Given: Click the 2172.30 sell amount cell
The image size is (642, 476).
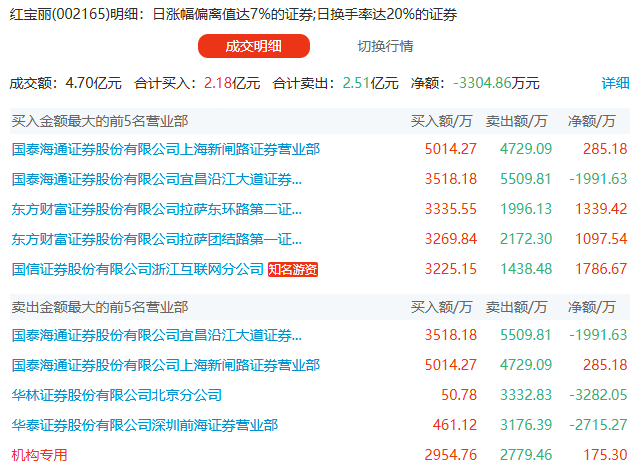Looking at the screenshot, I should pyautogui.click(x=526, y=239).
